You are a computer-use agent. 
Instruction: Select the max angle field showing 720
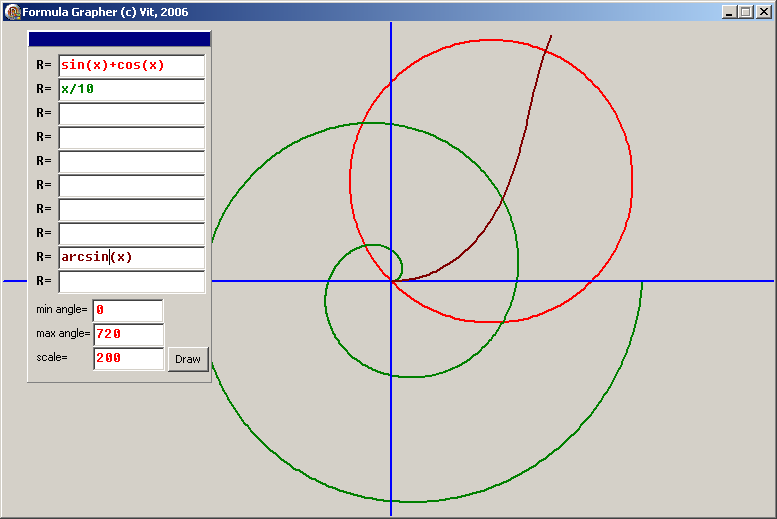[x=128, y=334]
